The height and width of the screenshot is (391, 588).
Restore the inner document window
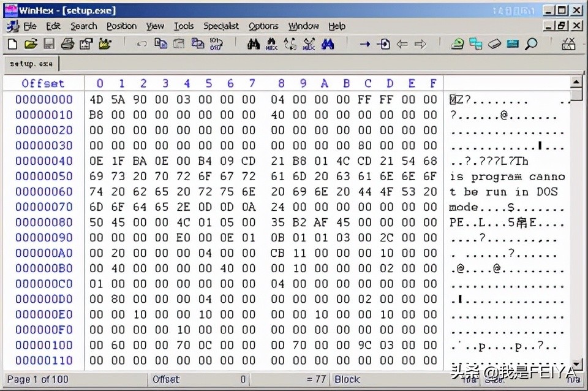pos(562,26)
